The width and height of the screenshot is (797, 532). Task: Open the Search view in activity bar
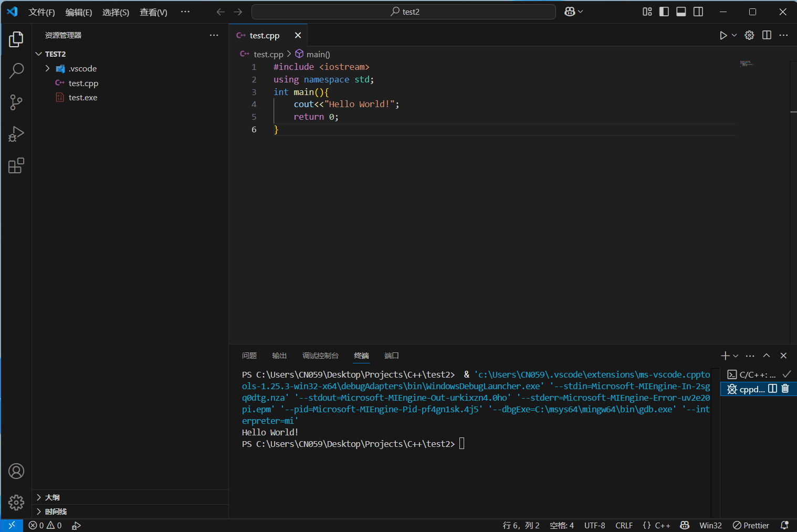[16, 70]
